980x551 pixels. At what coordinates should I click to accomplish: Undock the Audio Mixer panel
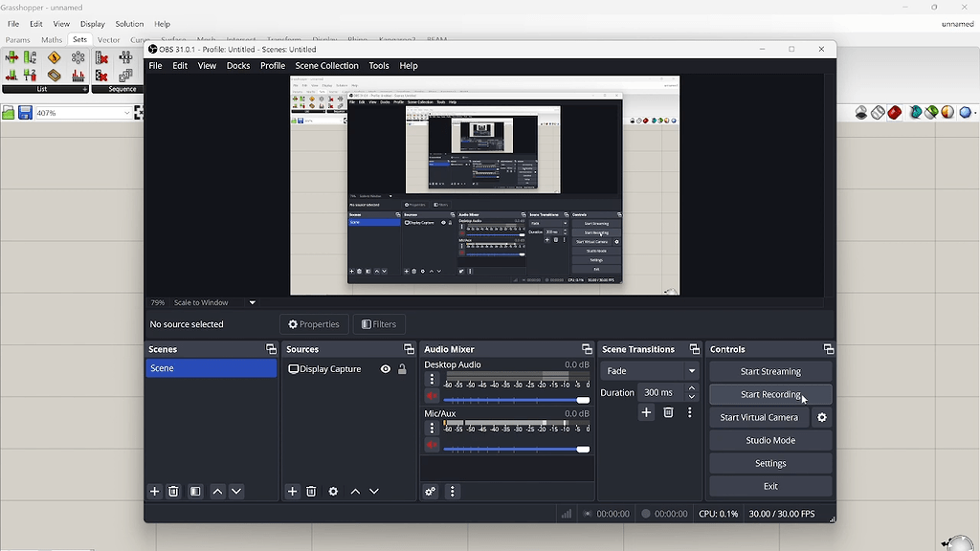587,349
